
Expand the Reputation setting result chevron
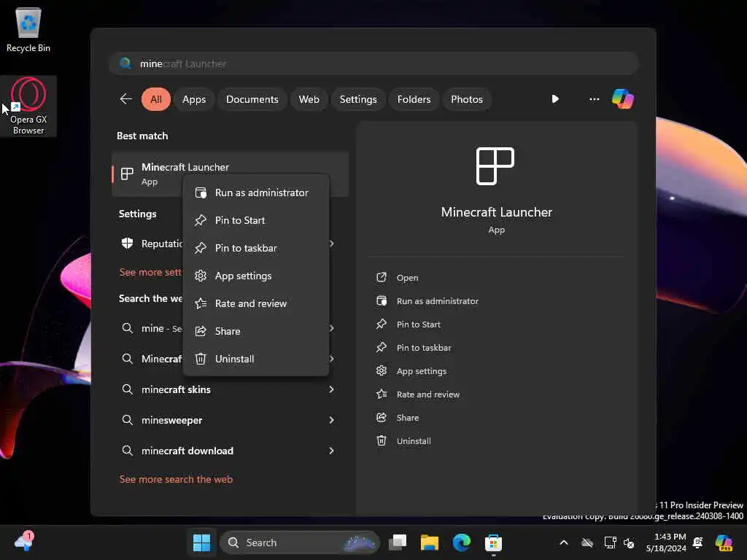click(332, 244)
